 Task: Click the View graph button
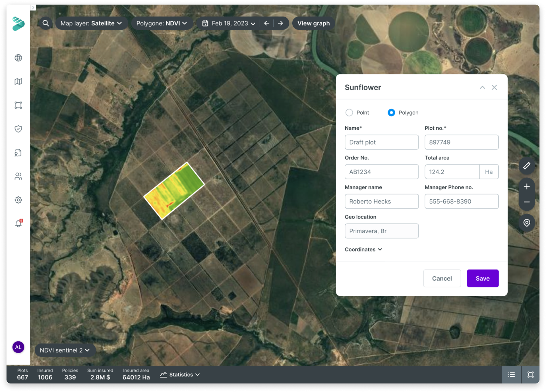313,23
